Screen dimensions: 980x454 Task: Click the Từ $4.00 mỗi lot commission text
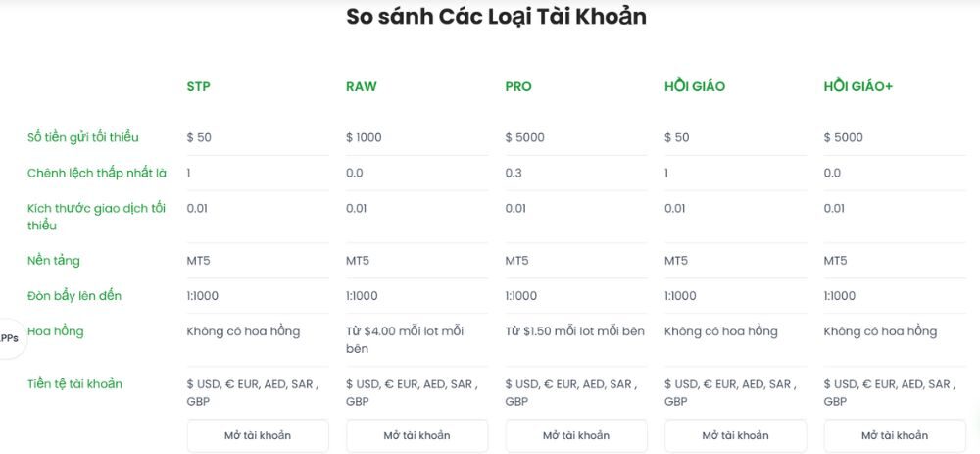tap(405, 339)
